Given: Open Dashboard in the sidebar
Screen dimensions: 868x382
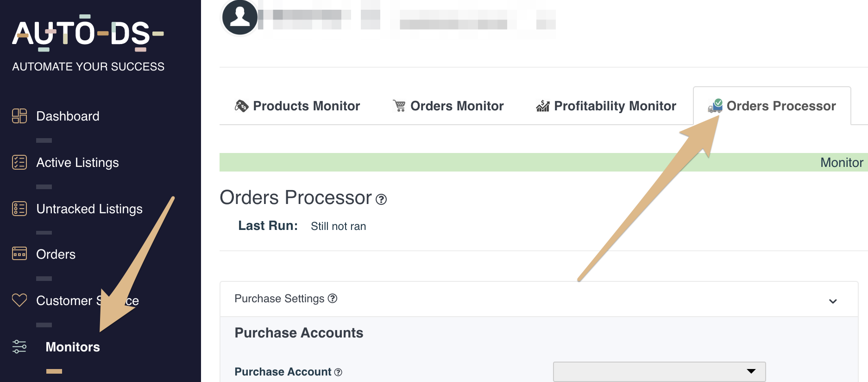Looking at the screenshot, I should pos(68,116).
